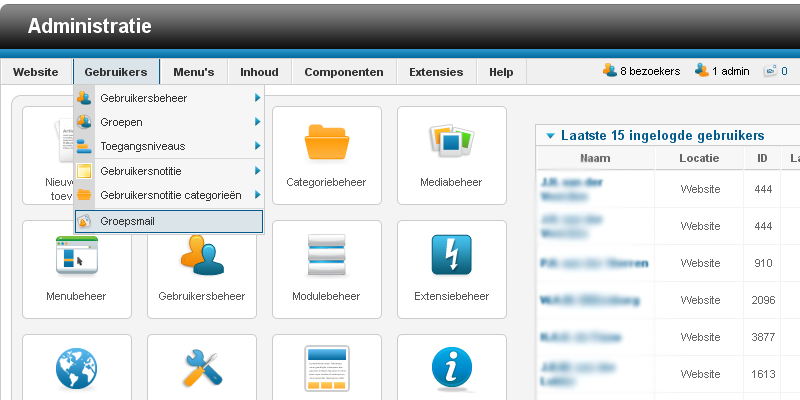This screenshot has width=800, height=400.
Task: Open Gebruikersbeheer via two-people icon
Action: pyautogui.click(x=202, y=255)
